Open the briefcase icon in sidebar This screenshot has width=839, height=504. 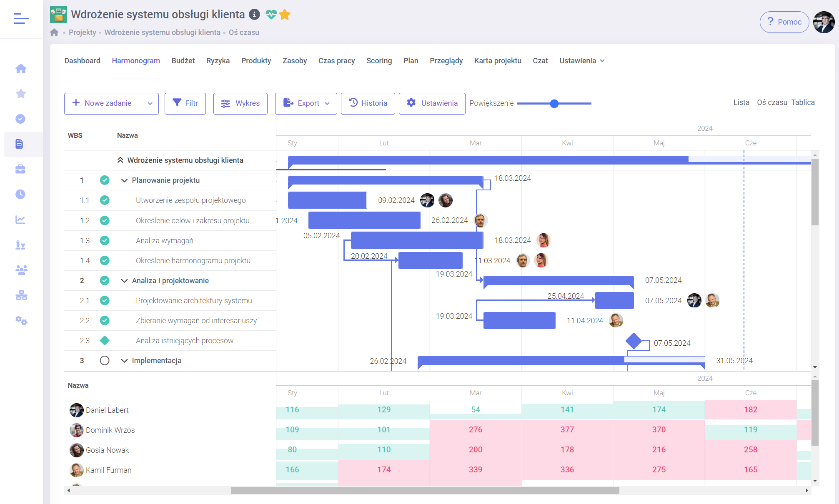(20, 169)
